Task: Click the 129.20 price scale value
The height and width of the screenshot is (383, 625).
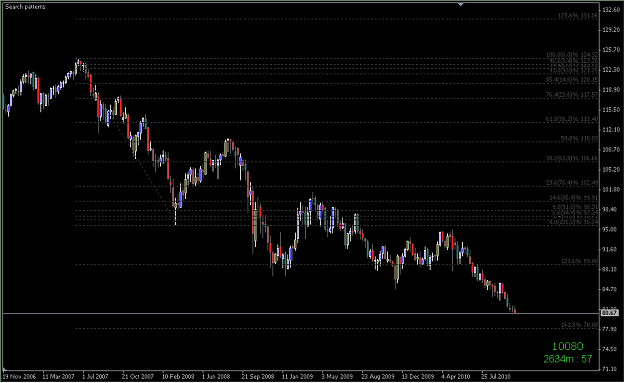Action: tap(611, 29)
